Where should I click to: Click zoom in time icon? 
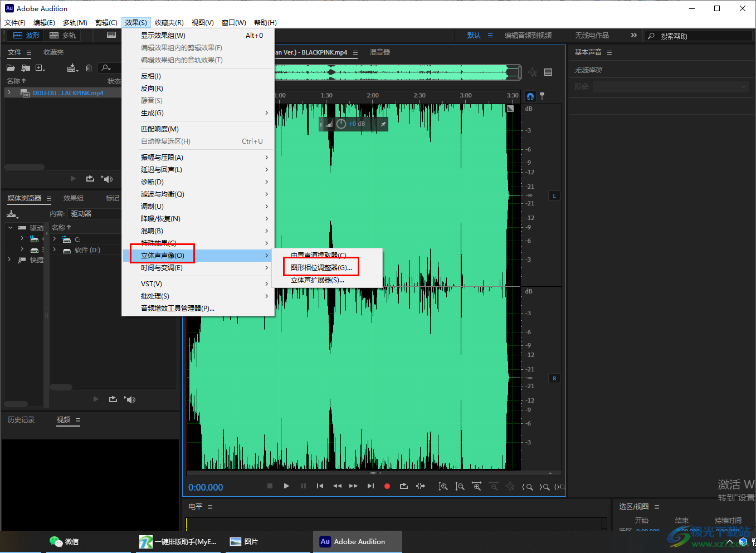(x=476, y=486)
